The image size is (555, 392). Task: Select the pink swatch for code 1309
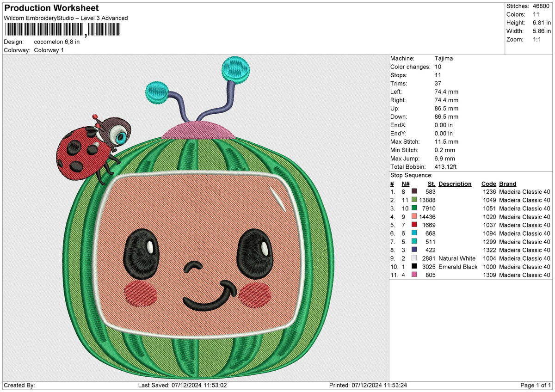414,274
